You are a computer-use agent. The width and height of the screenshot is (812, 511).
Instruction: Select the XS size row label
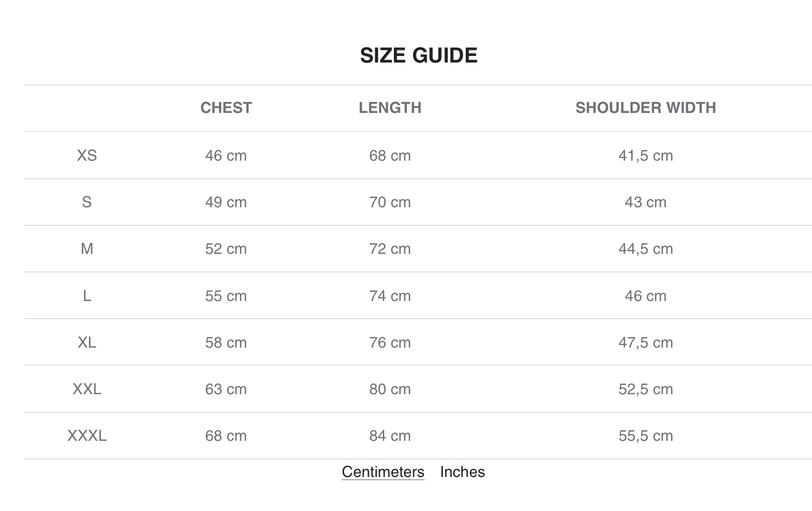(87, 156)
